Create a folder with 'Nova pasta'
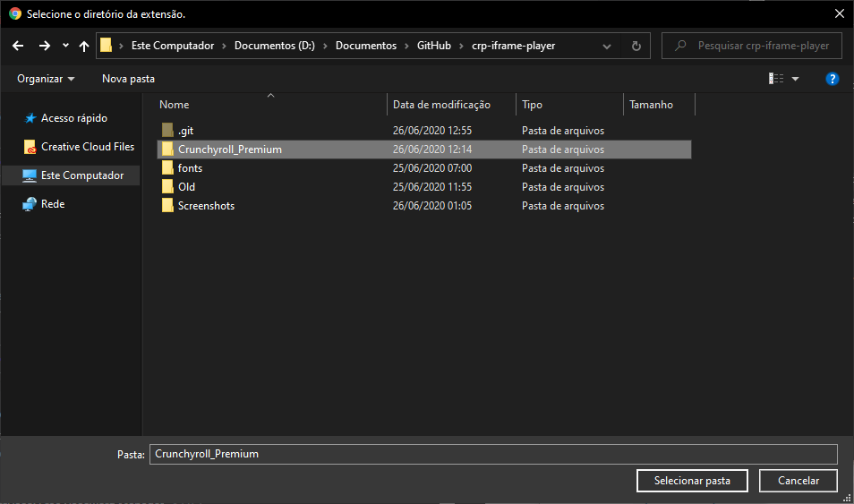The height and width of the screenshot is (504, 854). click(x=129, y=79)
